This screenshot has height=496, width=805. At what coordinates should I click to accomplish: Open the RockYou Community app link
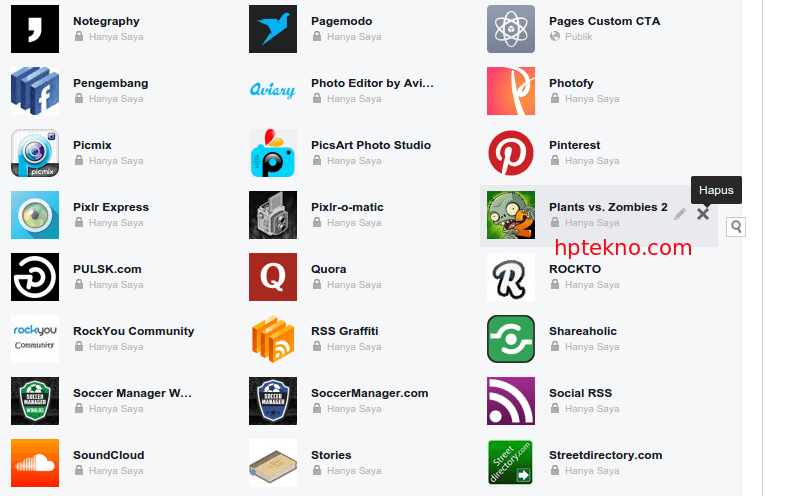133,331
